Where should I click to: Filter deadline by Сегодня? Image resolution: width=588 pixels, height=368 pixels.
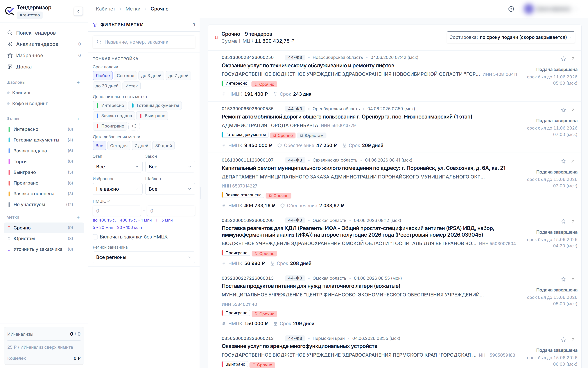125,76
